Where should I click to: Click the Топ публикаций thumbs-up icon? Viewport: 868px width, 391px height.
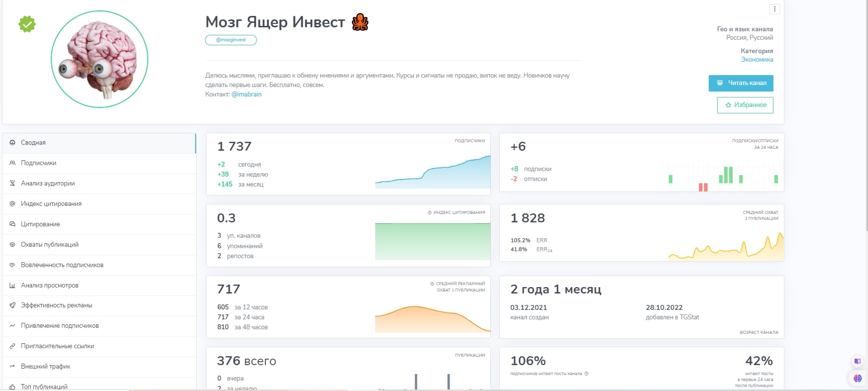[x=12, y=387]
